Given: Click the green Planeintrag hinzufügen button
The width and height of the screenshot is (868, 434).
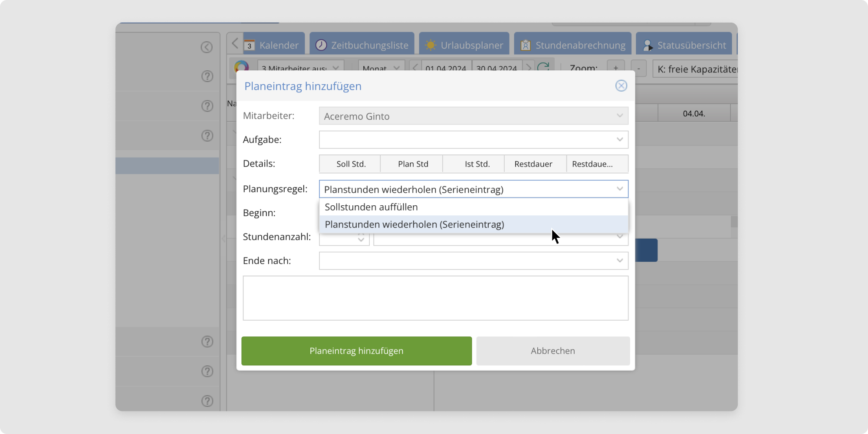Looking at the screenshot, I should pos(356,351).
